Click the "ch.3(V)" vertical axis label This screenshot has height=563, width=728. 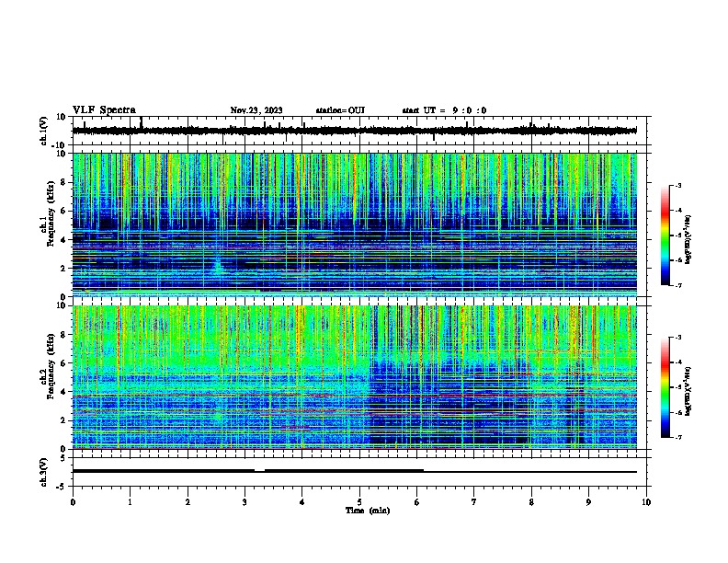tap(44, 472)
